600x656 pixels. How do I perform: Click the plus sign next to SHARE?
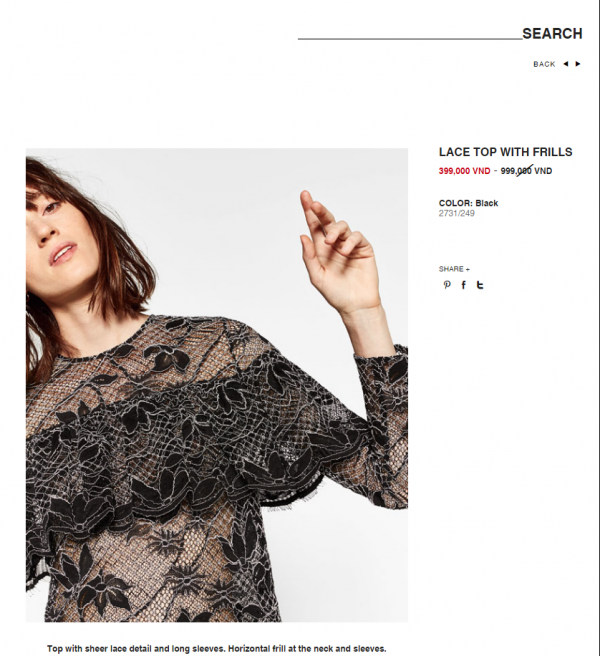click(x=467, y=269)
